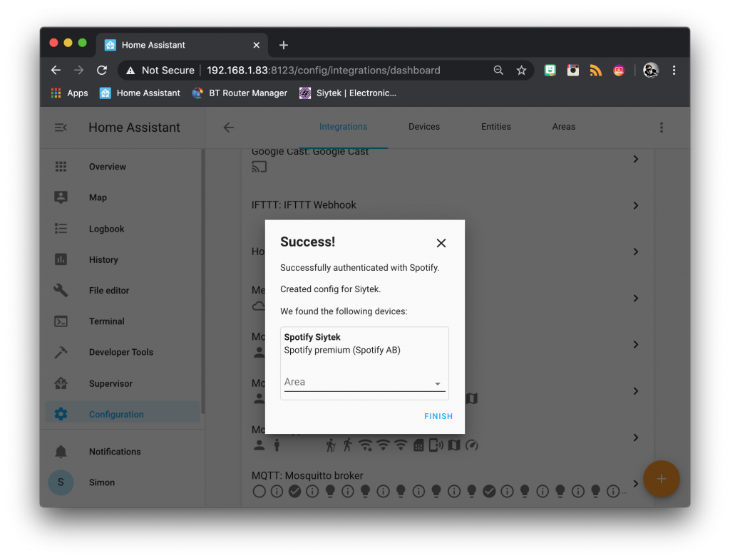The height and width of the screenshot is (560, 730).
Task: Open the Chrome profile avatar
Action: tap(651, 71)
